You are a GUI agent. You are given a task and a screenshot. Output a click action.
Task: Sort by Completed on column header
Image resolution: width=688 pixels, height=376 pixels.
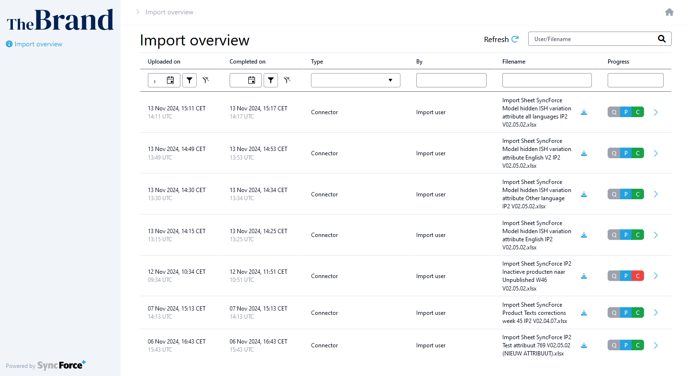(247, 62)
